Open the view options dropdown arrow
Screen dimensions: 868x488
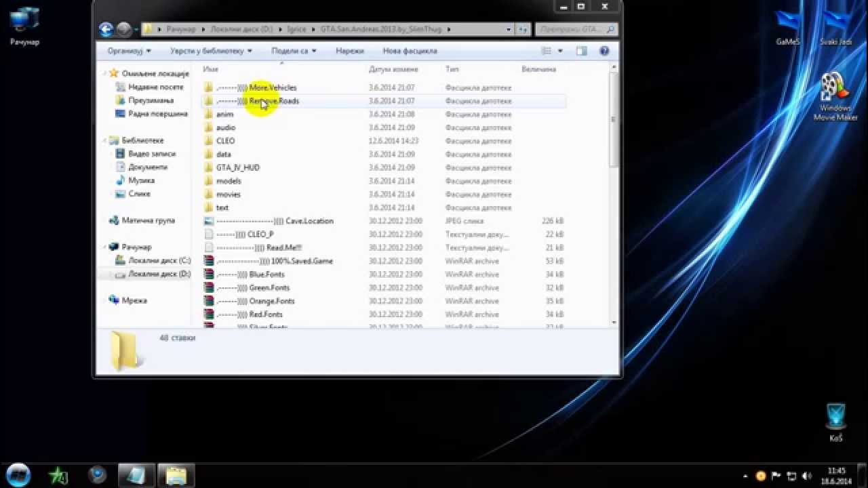coord(560,51)
